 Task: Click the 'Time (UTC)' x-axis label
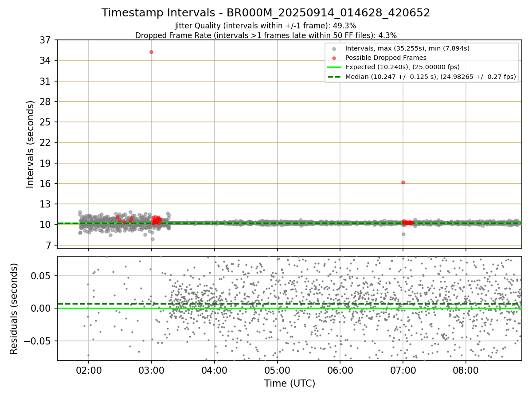(x=289, y=383)
